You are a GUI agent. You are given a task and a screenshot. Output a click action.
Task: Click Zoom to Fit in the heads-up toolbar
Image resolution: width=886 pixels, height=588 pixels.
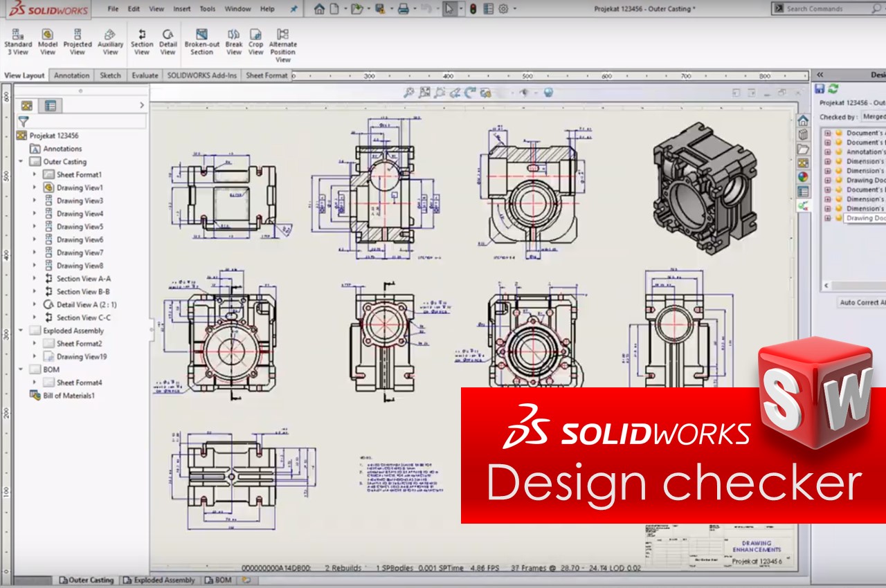pos(423,92)
